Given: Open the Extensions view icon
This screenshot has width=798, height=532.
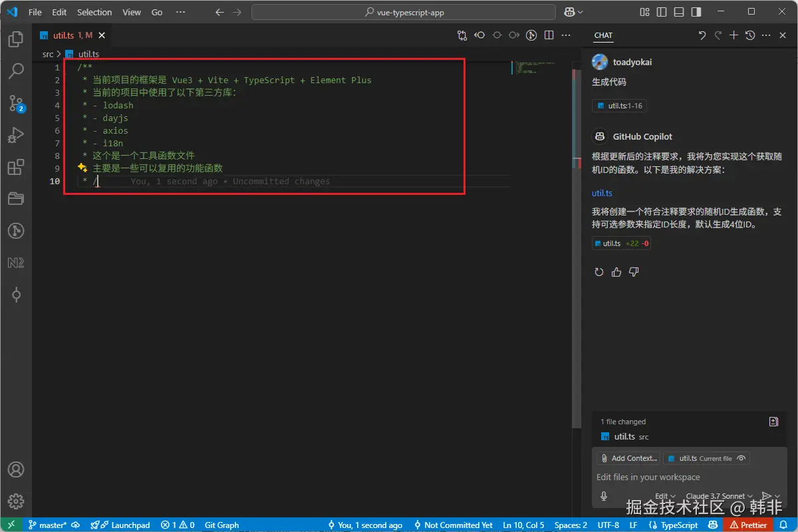Looking at the screenshot, I should click(16, 167).
